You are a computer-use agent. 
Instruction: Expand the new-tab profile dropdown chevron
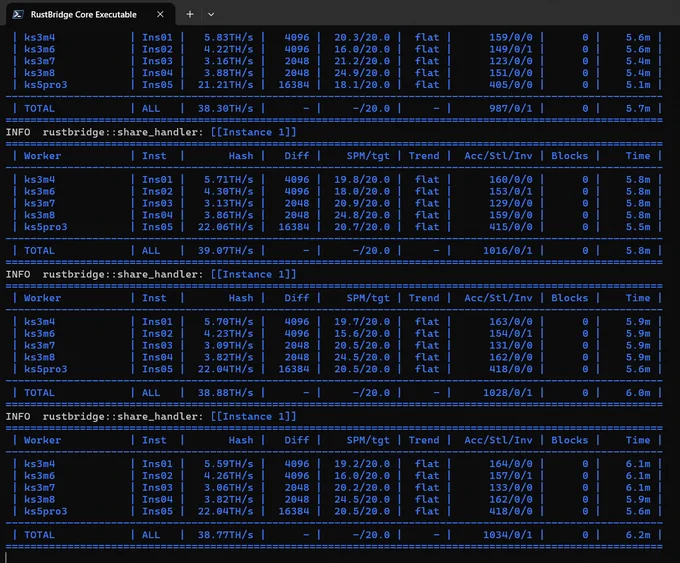(x=211, y=14)
